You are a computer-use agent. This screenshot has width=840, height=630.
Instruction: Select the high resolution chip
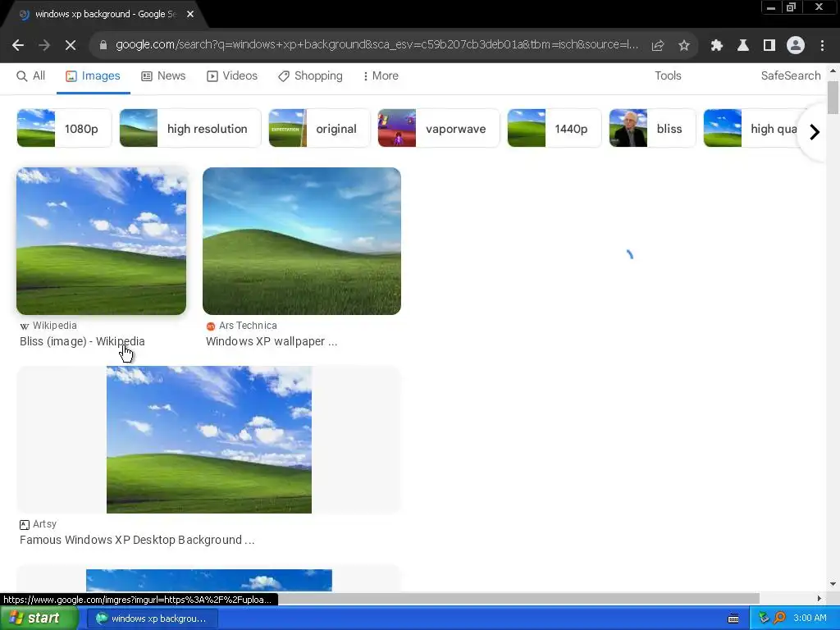pos(190,129)
